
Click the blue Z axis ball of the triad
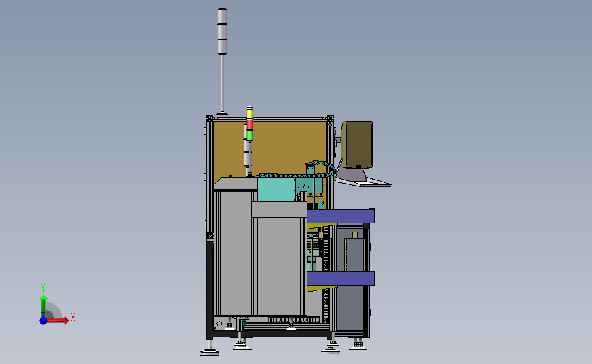click(x=43, y=320)
